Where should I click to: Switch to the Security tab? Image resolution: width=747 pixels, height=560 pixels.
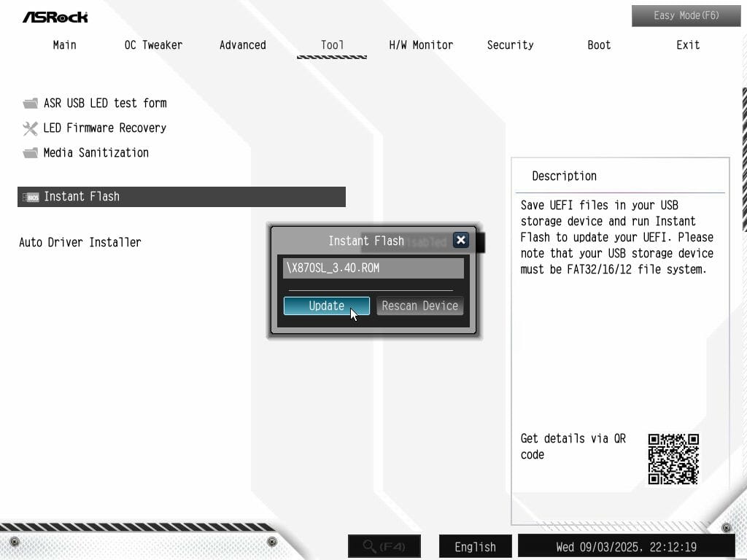[510, 45]
